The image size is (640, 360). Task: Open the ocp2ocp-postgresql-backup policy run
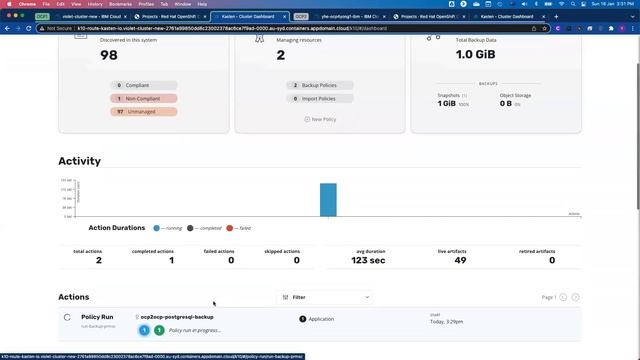(177, 317)
